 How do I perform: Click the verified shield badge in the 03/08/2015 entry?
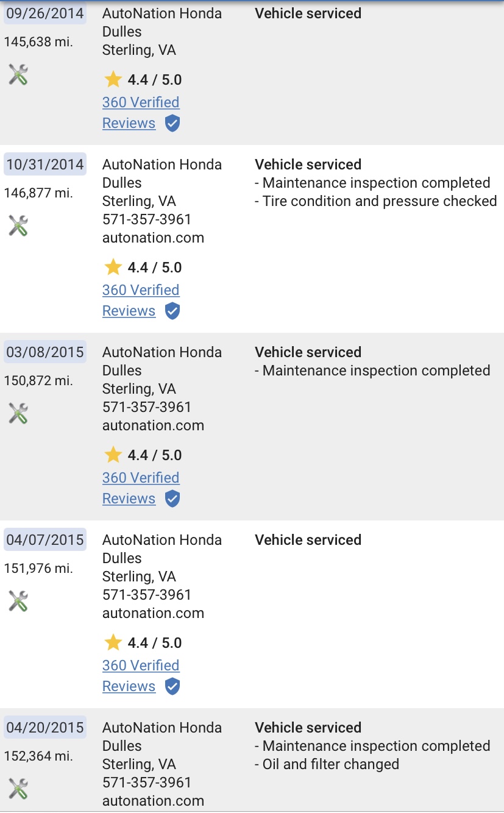tap(172, 499)
